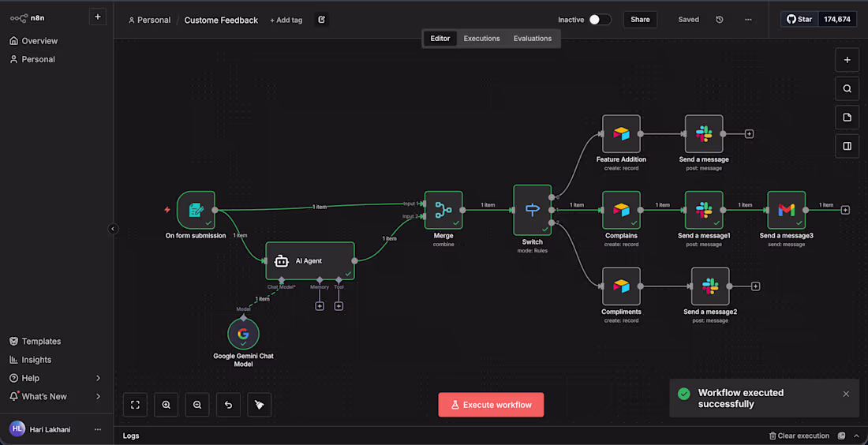Add a node after Send a message
The width and height of the screenshot is (868, 445).
[x=749, y=134]
